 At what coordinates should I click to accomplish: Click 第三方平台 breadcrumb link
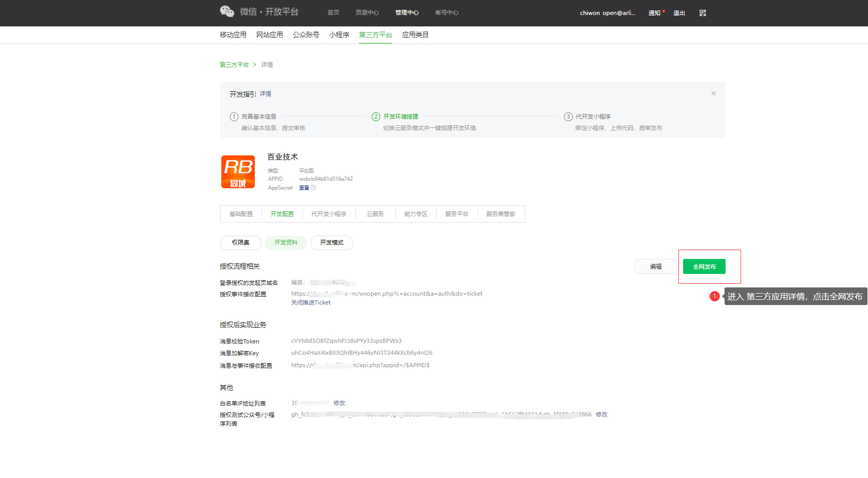[x=234, y=65]
